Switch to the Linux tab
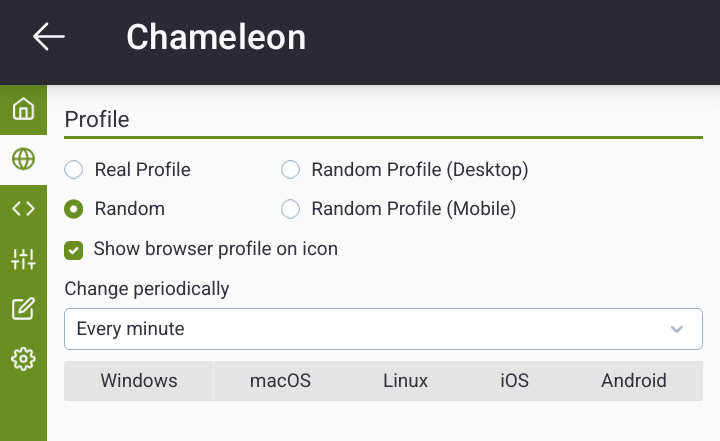The image size is (720, 441). click(x=405, y=381)
